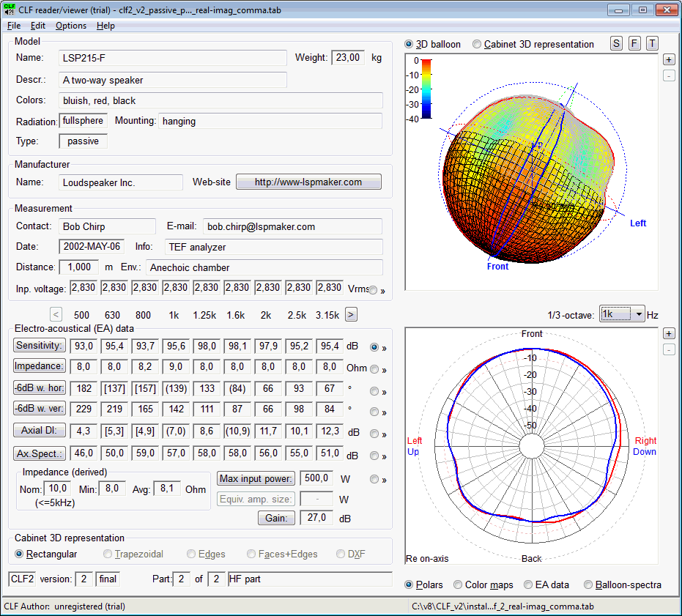682x616 pixels.
Task: Expand the Impedance row chevron
Action: (x=384, y=370)
